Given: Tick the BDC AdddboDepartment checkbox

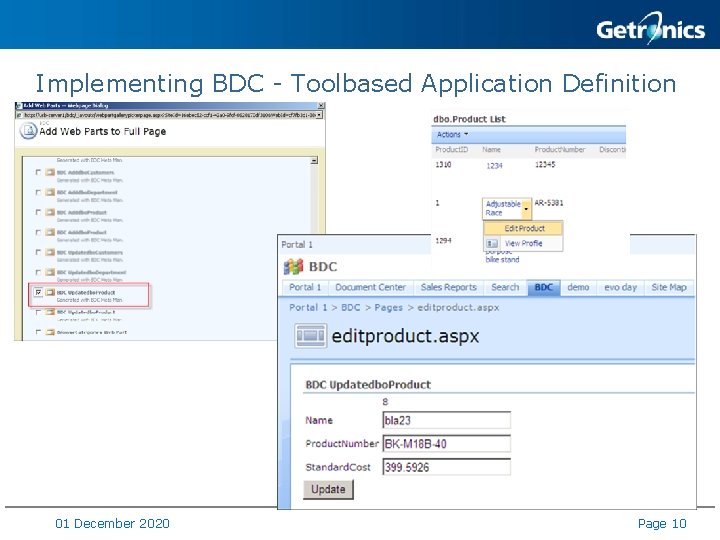Looking at the screenshot, I should (x=38, y=192).
